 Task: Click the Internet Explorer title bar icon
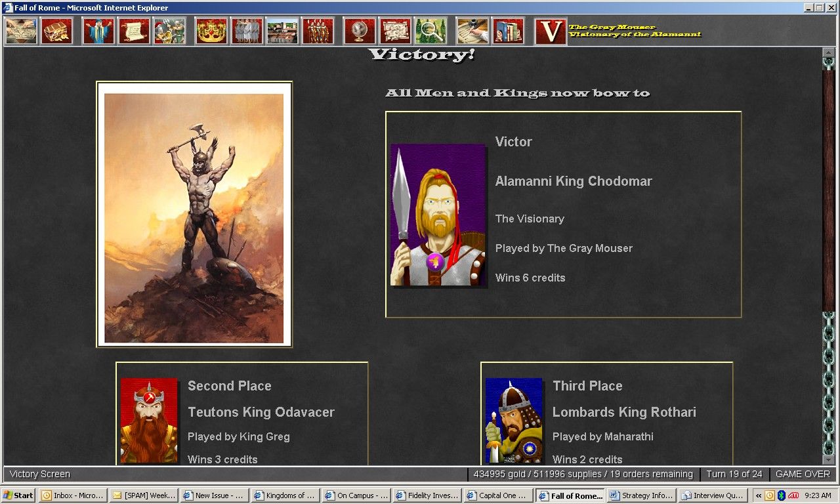click(8, 8)
